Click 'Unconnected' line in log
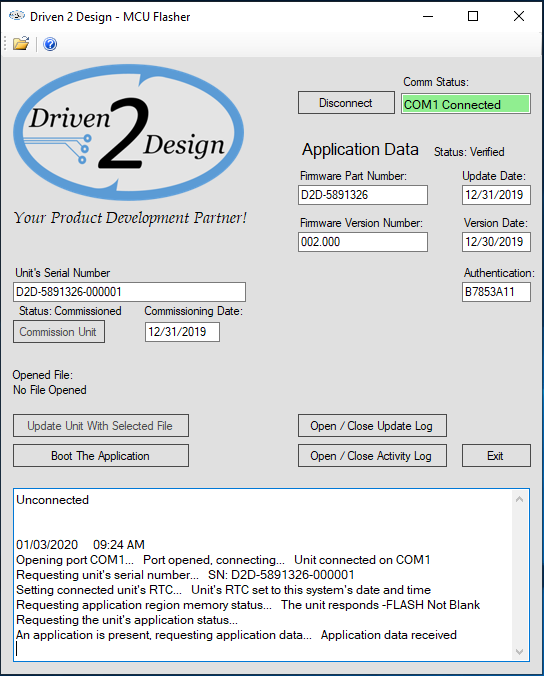This screenshot has width=544, height=676. (x=53, y=500)
